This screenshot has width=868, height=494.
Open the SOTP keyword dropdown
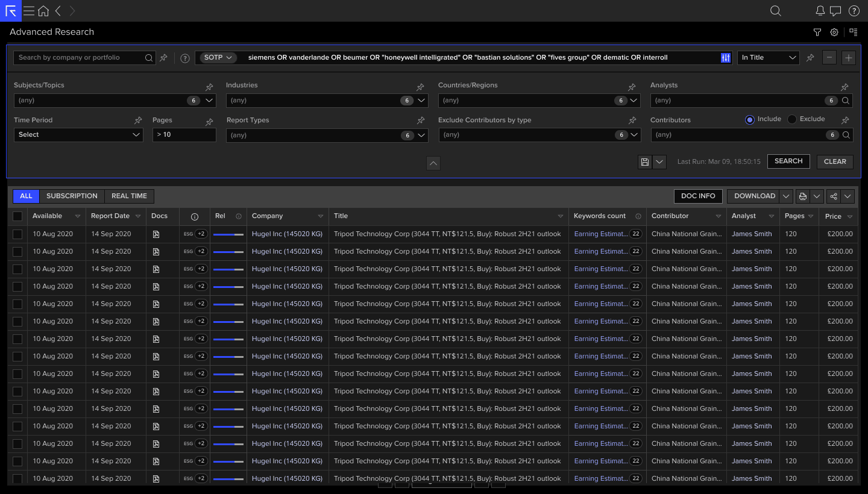point(218,58)
